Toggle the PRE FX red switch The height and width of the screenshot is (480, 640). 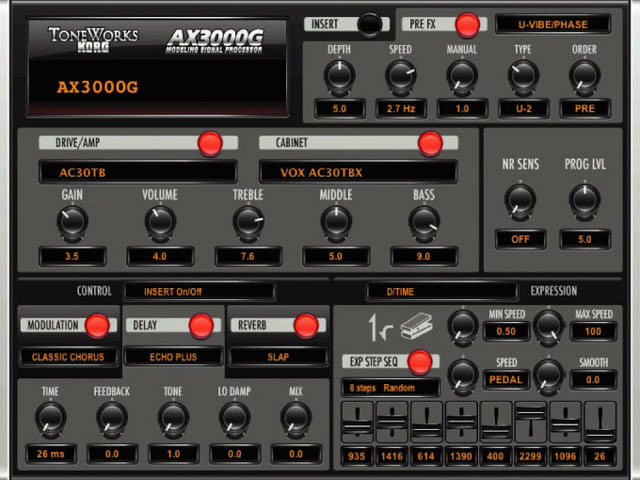tap(467, 24)
